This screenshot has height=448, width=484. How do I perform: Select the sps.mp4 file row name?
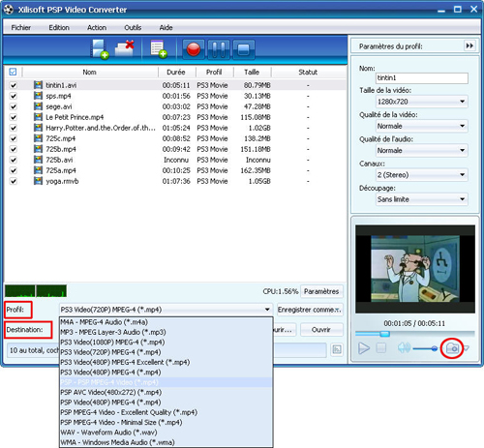[x=58, y=96]
